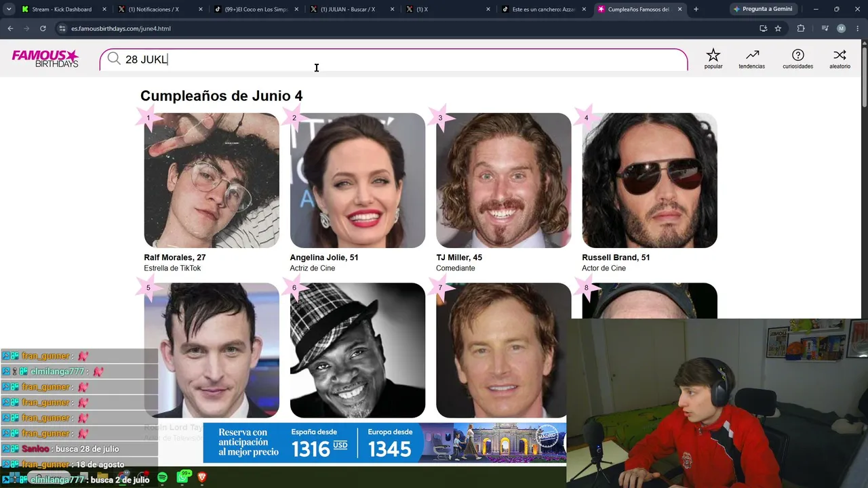The width and height of the screenshot is (868, 488).
Task: Click the address bar URL
Action: click(x=121, y=28)
